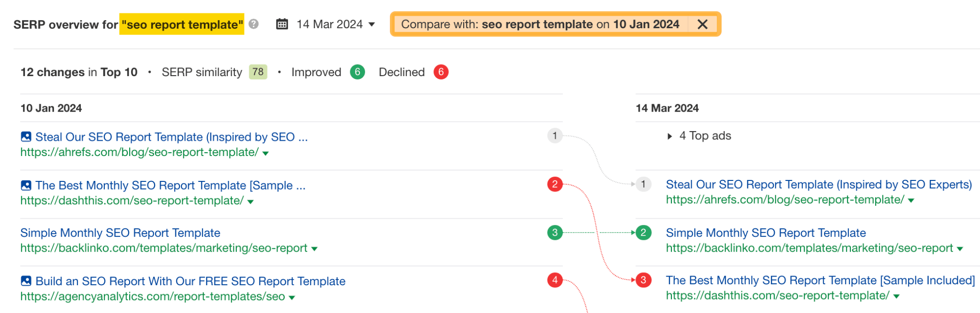Click the highlighted seo report template keyword
This screenshot has height=313, width=980.
(x=182, y=24)
